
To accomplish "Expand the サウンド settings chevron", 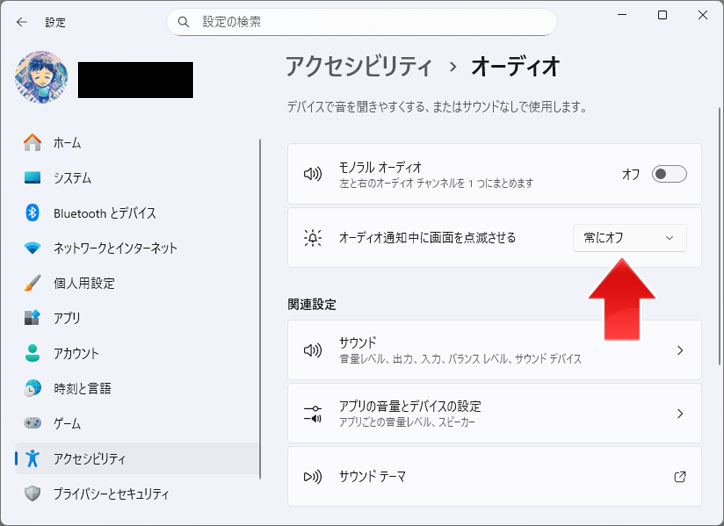I will coord(680,350).
